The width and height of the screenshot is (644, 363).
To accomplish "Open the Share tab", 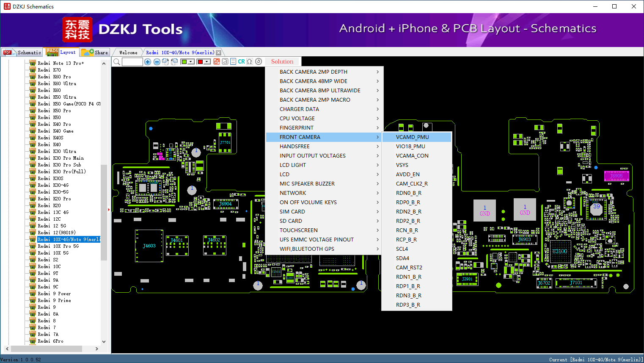I will (x=95, y=53).
